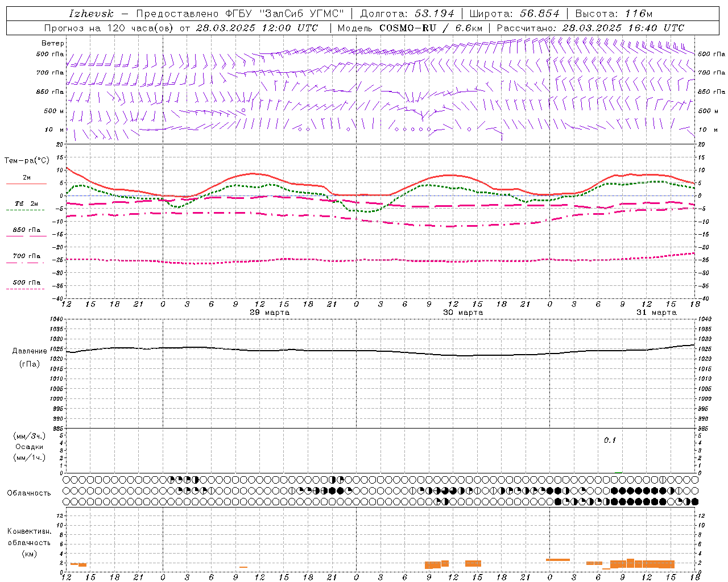Click the Td 2м legend label
This screenshot has width=728, height=582.
point(27,203)
